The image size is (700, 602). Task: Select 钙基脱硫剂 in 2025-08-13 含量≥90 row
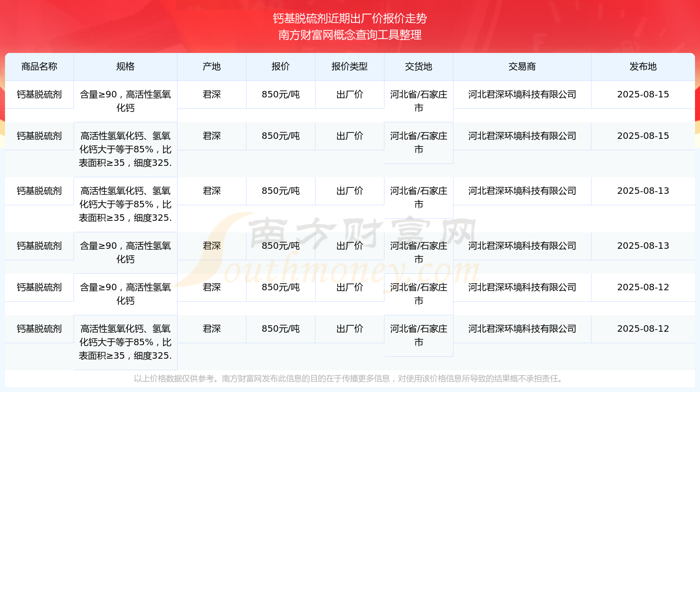(x=39, y=246)
